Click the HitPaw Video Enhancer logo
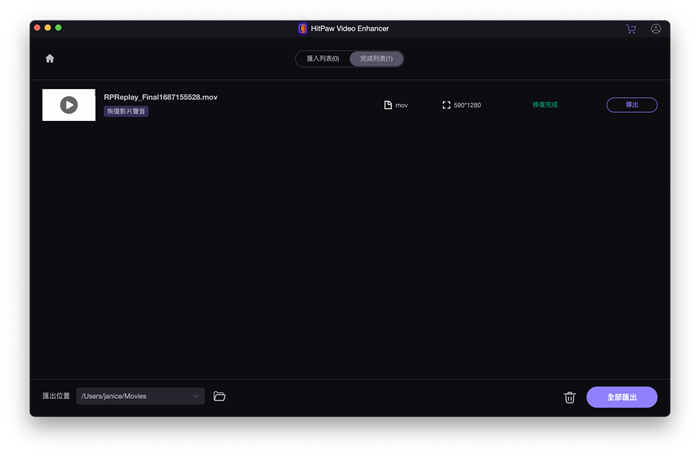The image size is (700, 456). point(303,28)
